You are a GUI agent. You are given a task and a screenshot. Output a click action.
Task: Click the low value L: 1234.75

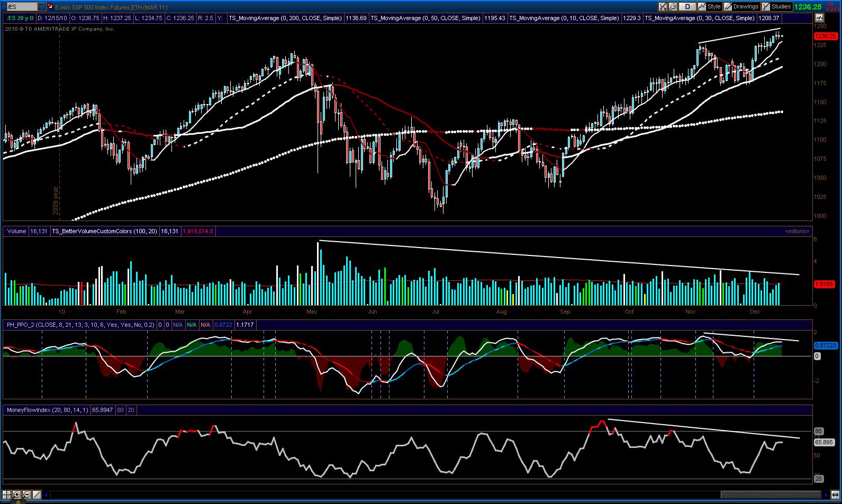pos(149,18)
